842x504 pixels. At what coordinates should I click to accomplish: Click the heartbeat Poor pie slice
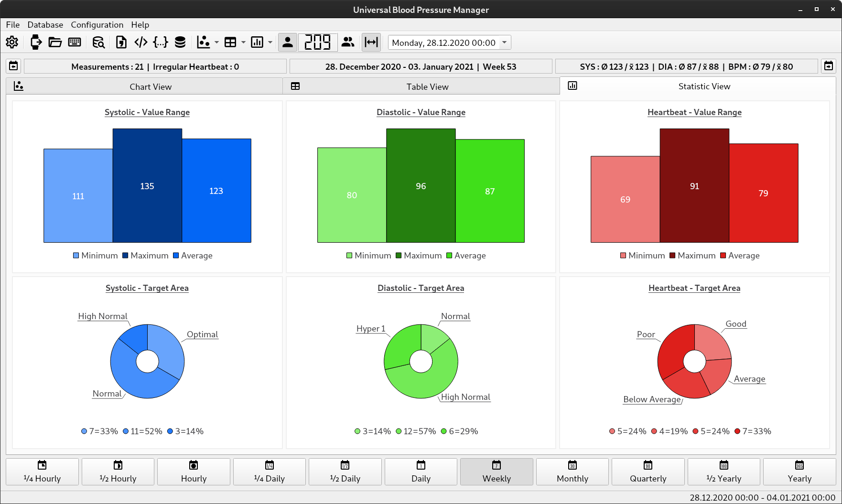674,349
